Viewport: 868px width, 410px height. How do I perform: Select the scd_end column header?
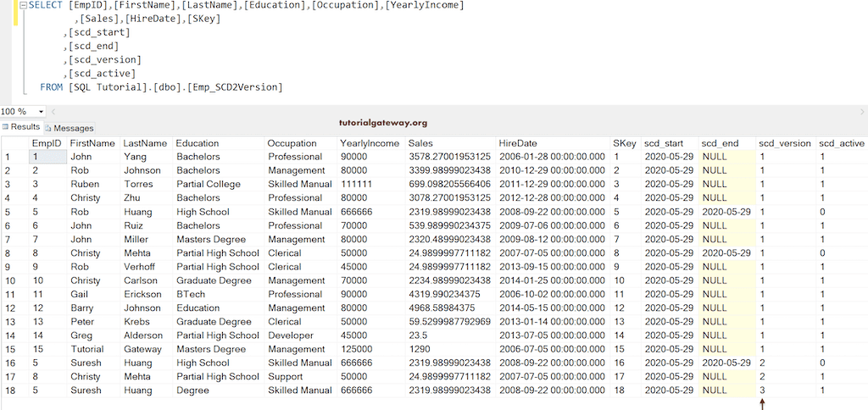point(726,143)
